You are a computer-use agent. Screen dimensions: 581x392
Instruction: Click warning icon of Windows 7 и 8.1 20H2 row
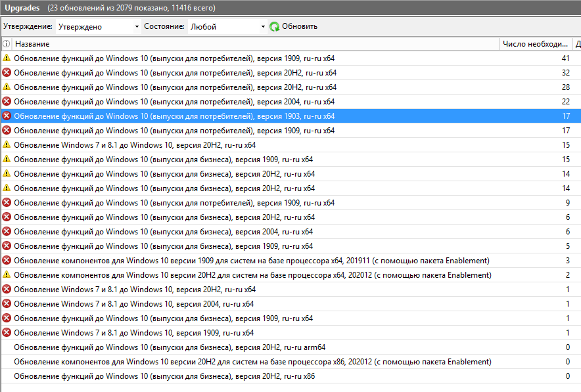[x=7, y=144]
